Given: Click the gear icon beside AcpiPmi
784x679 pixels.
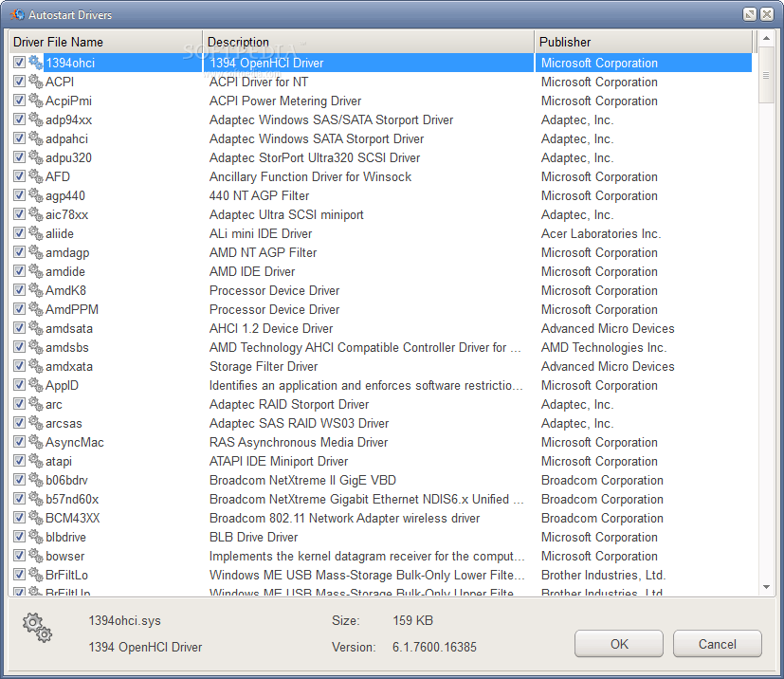Looking at the screenshot, I should [35, 101].
